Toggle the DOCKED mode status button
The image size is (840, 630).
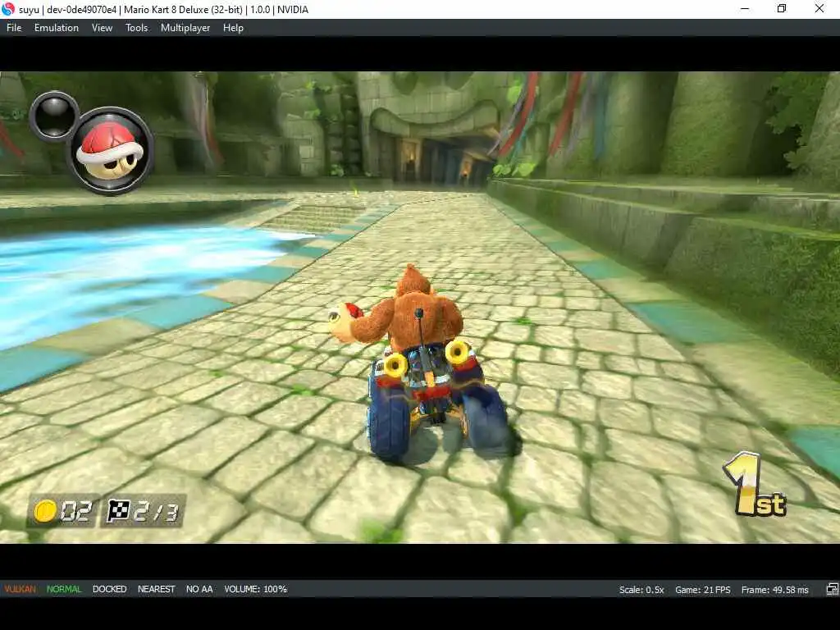coord(109,589)
